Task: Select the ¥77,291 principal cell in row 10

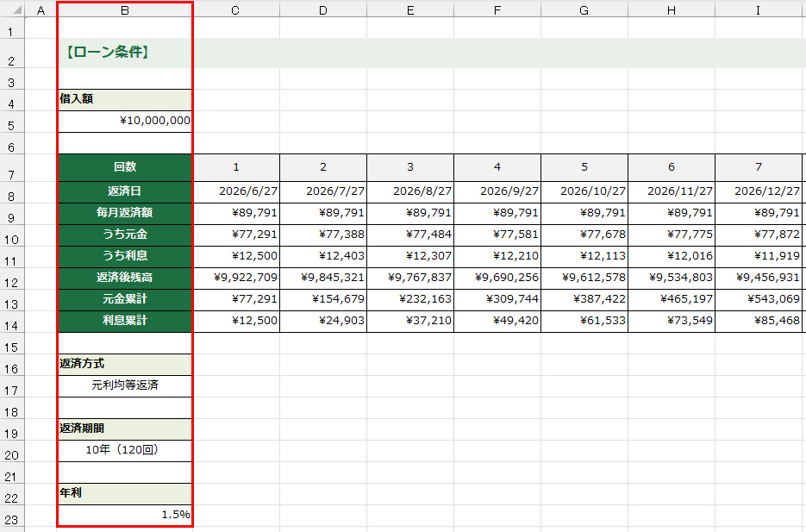Action: (x=236, y=235)
